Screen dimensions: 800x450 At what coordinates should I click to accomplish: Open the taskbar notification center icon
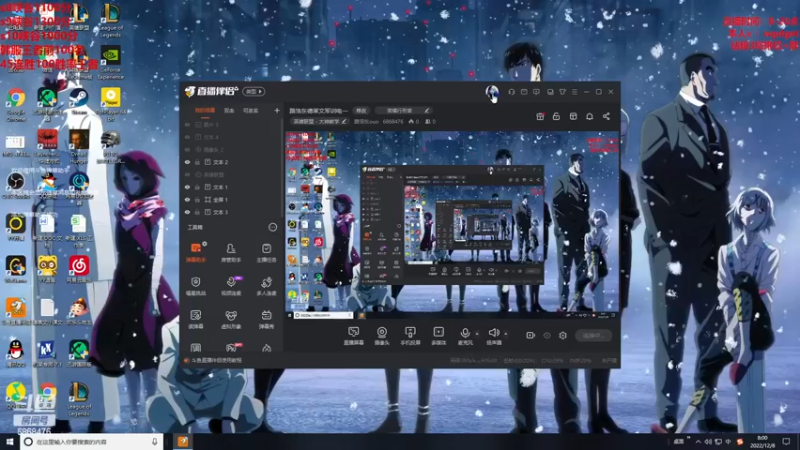pyautogui.click(x=786, y=441)
